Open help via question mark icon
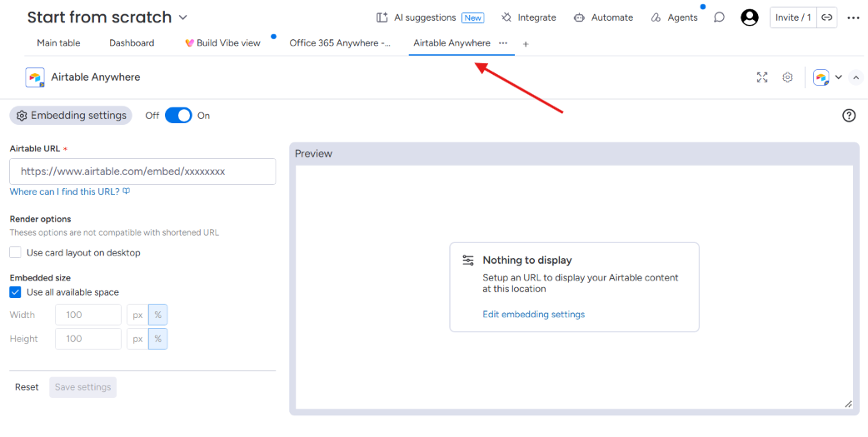 [849, 116]
